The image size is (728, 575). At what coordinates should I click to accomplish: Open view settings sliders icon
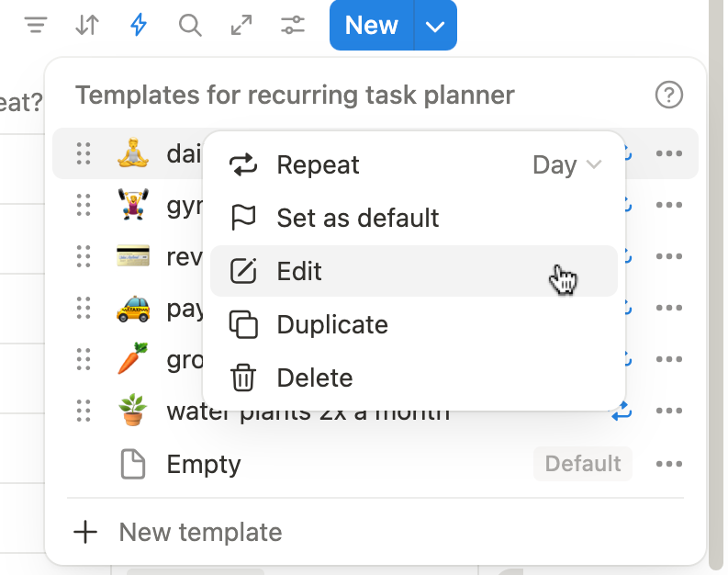click(293, 25)
